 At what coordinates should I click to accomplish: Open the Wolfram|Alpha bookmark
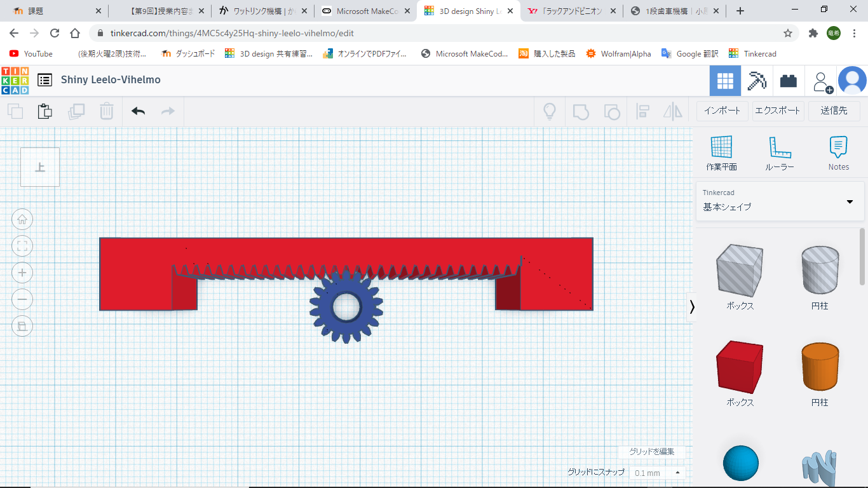(x=618, y=54)
